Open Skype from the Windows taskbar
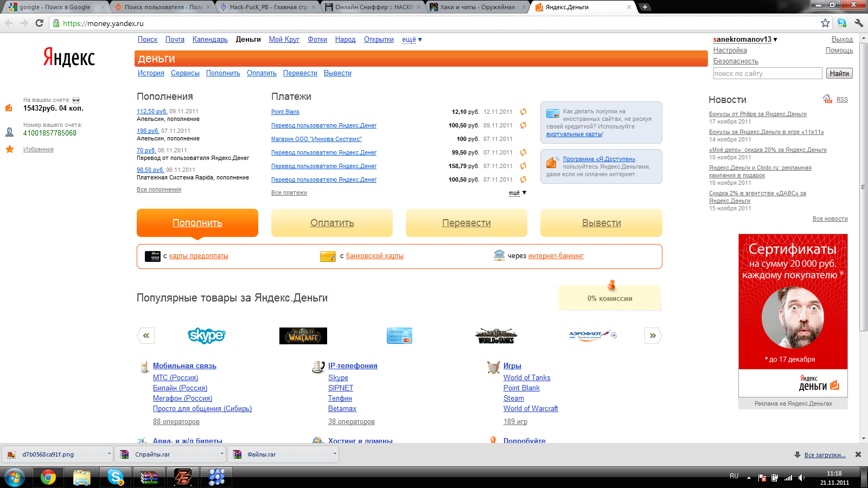This screenshot has height=488, width=868. (x=115, y=477)
